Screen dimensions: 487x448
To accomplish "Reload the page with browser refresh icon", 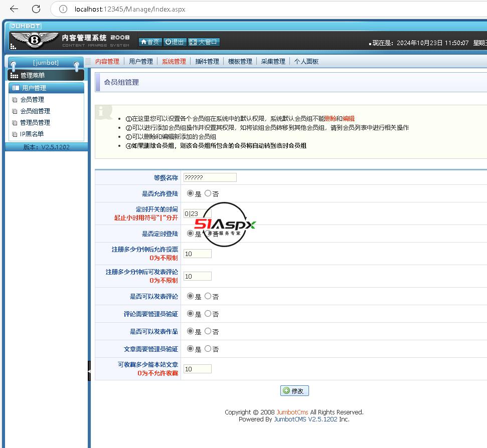I will pos(36,9).
